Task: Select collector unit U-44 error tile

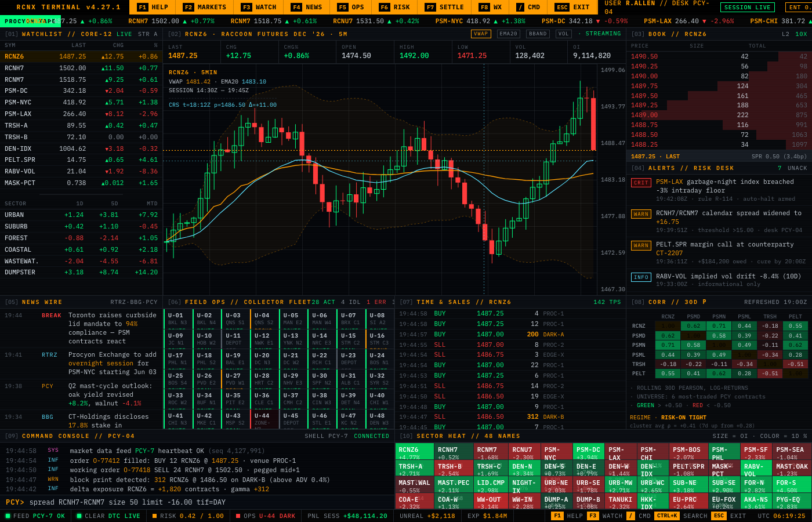Action: point(264,419)
